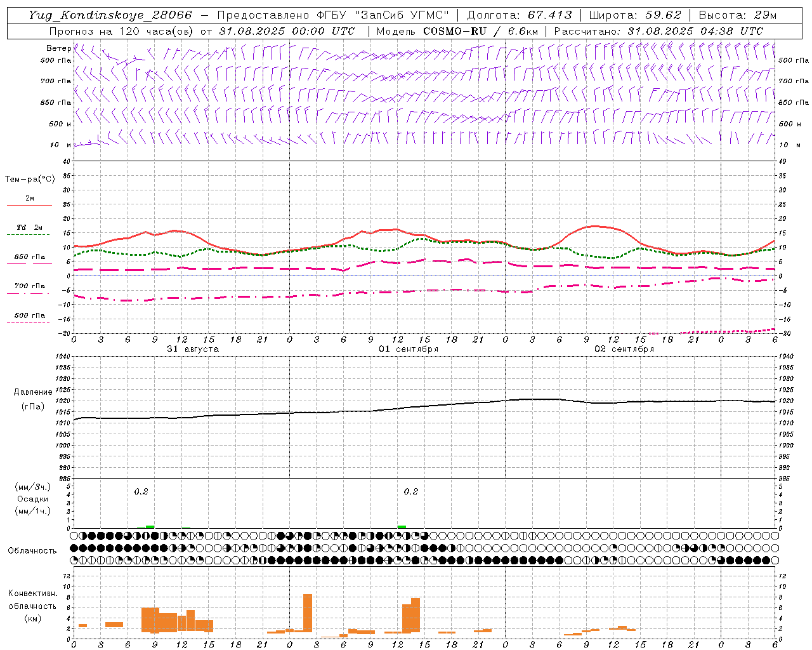Click the Осадки precipitation axis label

click(x=33, y=499)
